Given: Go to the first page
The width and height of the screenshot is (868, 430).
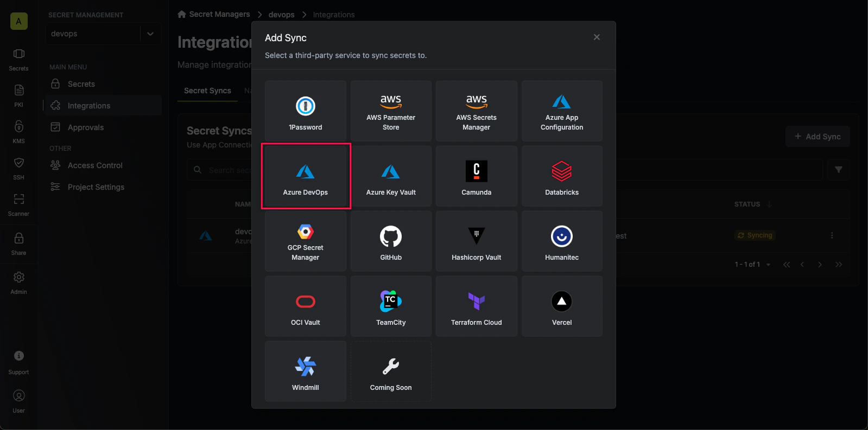Looking at the screenshot, I should 786,265.
